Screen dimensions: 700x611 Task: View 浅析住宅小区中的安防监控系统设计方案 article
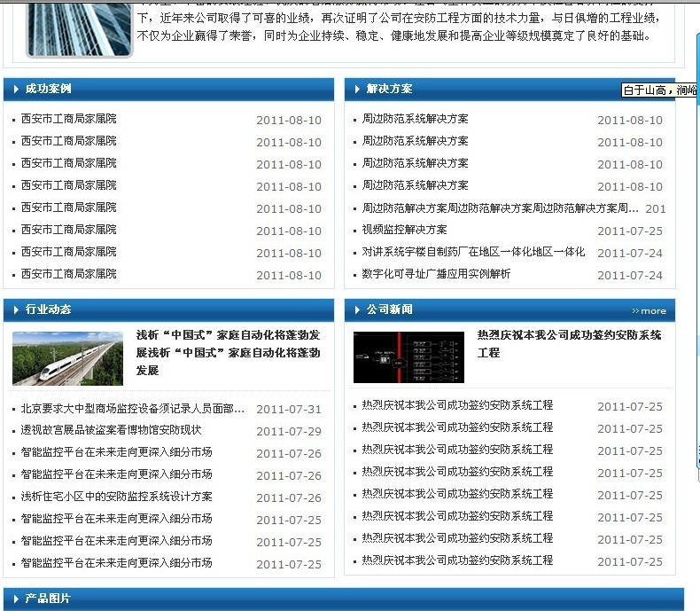click(x=116, y=497)
